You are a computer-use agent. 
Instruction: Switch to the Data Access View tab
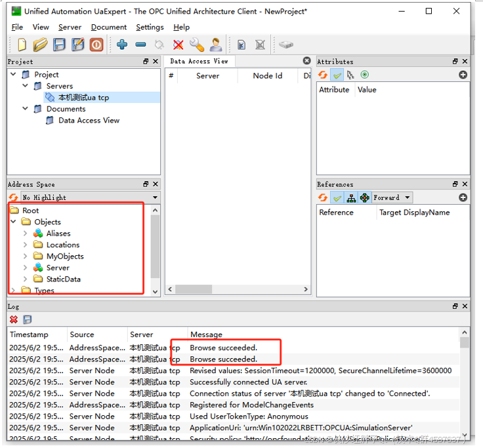pos(199,61)
